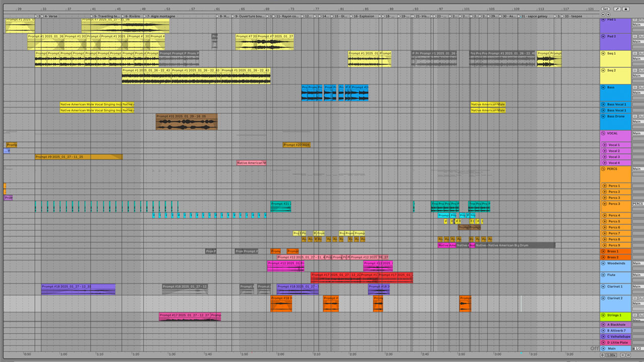Open Flute track output routing dropdown
Screen dimensions: 644x362
point(637,275)
